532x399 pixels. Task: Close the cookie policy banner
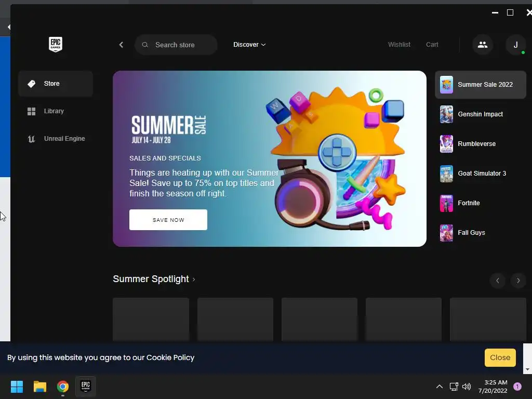pos(500,357)
